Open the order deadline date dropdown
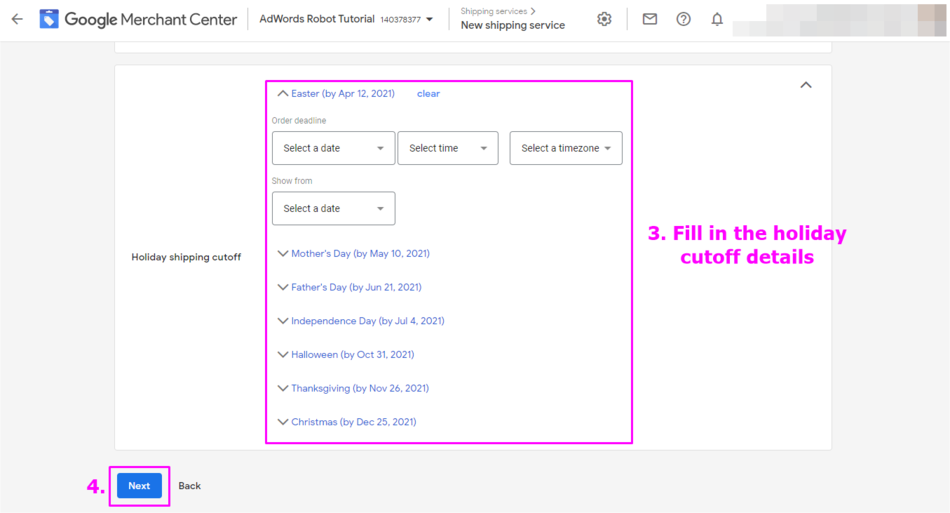The height and width of the screenshot is (513, 950). tap(333, 148)
